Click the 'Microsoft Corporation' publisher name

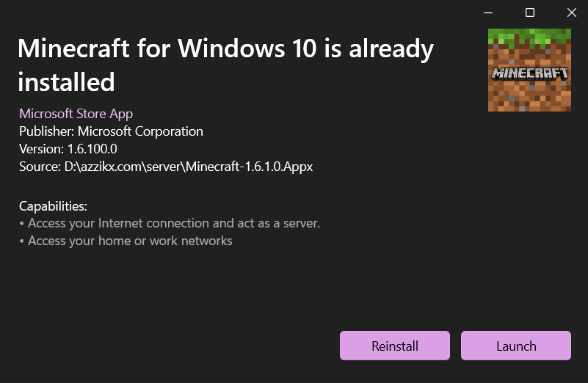(140, 131)
